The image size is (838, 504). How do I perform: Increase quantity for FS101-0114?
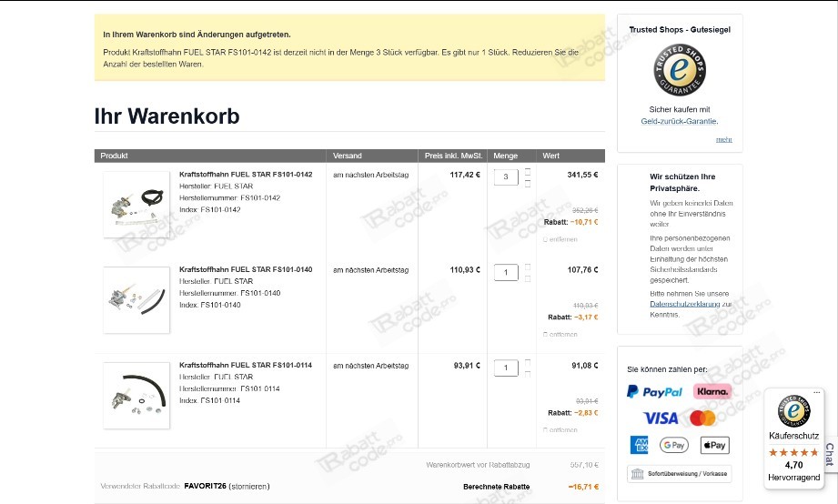click(528, 362)
